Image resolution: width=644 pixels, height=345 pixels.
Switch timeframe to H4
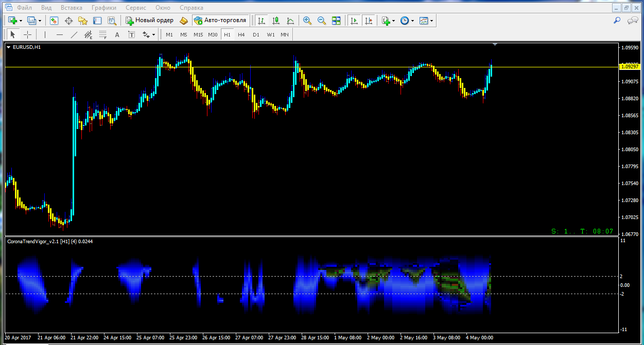click(x=241, y=34)
